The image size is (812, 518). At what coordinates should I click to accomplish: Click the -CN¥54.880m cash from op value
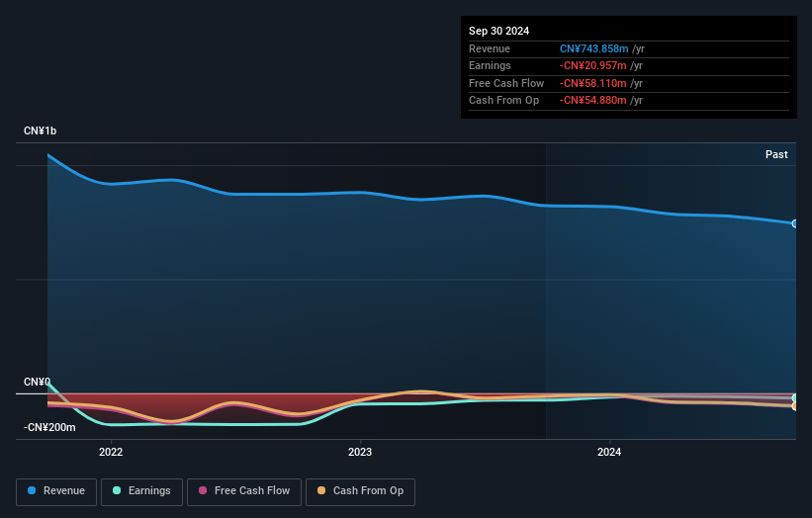(593, 101)
